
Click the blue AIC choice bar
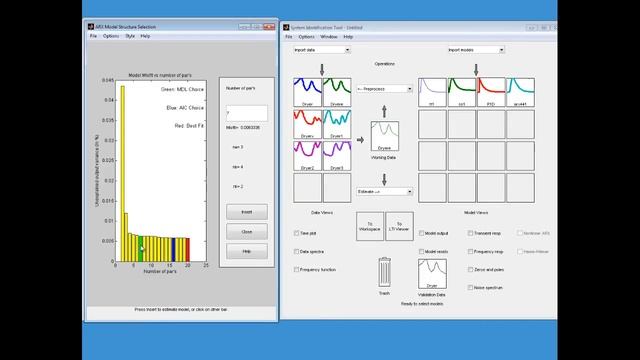[173, 249]
